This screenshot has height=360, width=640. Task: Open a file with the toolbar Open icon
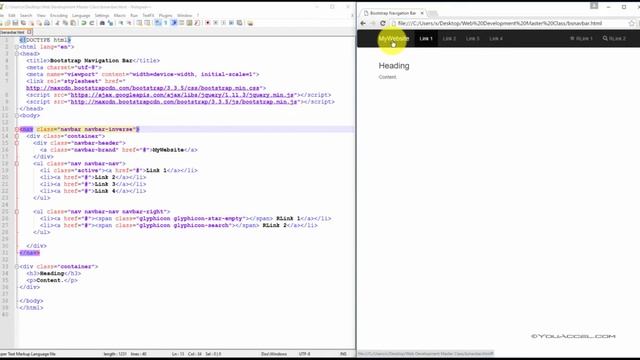(x=7, y=23)
